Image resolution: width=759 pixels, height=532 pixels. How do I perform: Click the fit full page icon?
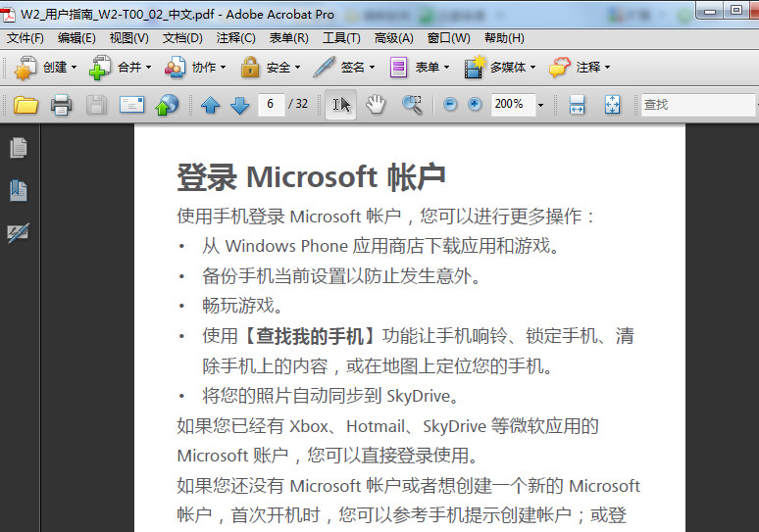(612, 105)
